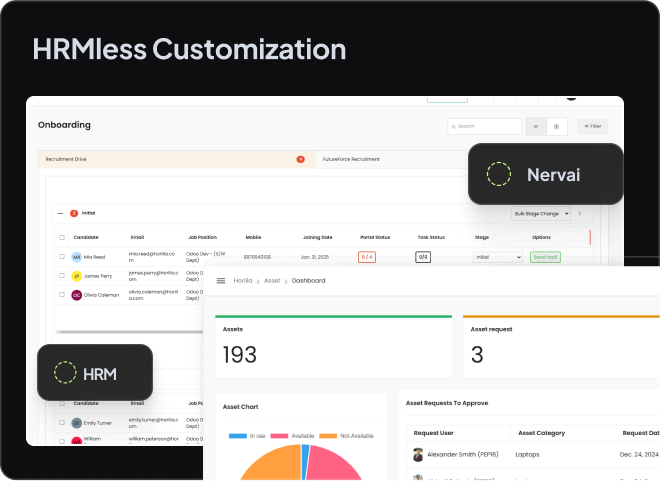
Task: Switch to the grid card view icon
Action: (x=557, y=127)
